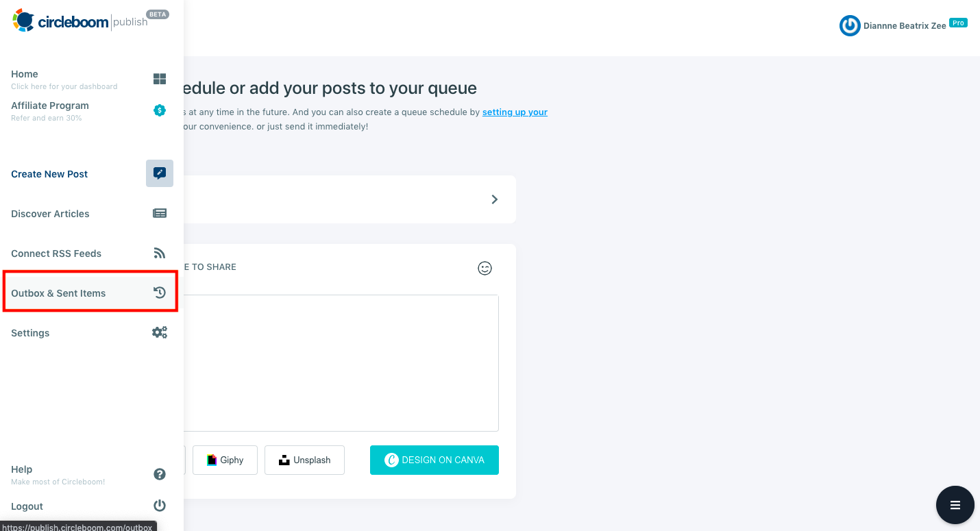980x531 pixels.
Task: Open the floating hamburger menu
Action: click(x=955, y=505)
